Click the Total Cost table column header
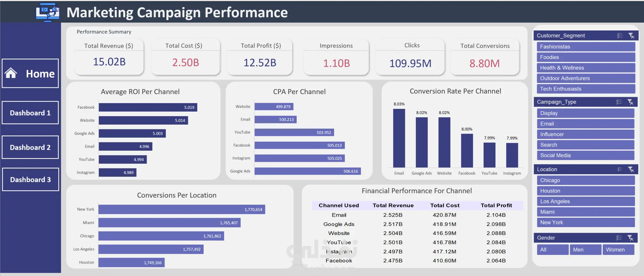The width and height of the screenshot is (644, 276). click(x=445, y=205)
